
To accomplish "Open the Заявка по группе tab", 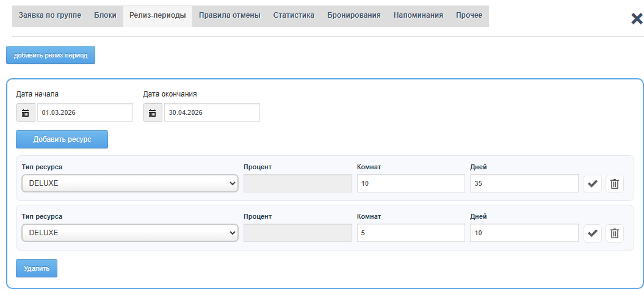I will point(49,15).
